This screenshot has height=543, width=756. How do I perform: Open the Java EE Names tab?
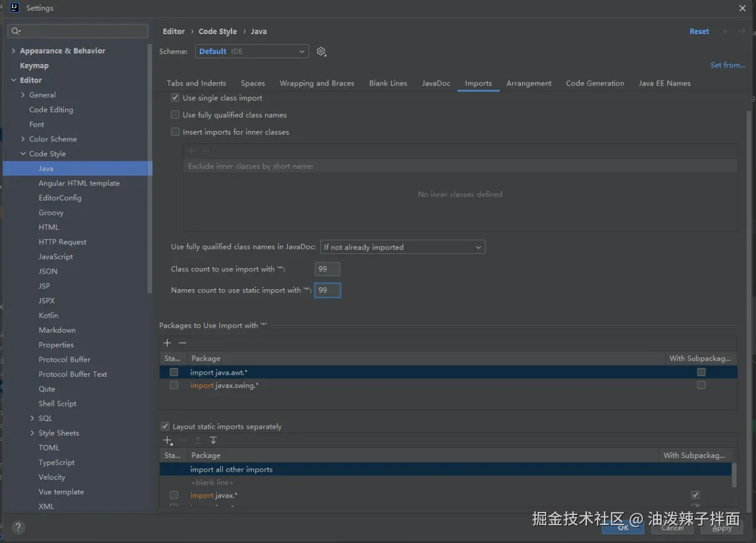coord(665,83)
